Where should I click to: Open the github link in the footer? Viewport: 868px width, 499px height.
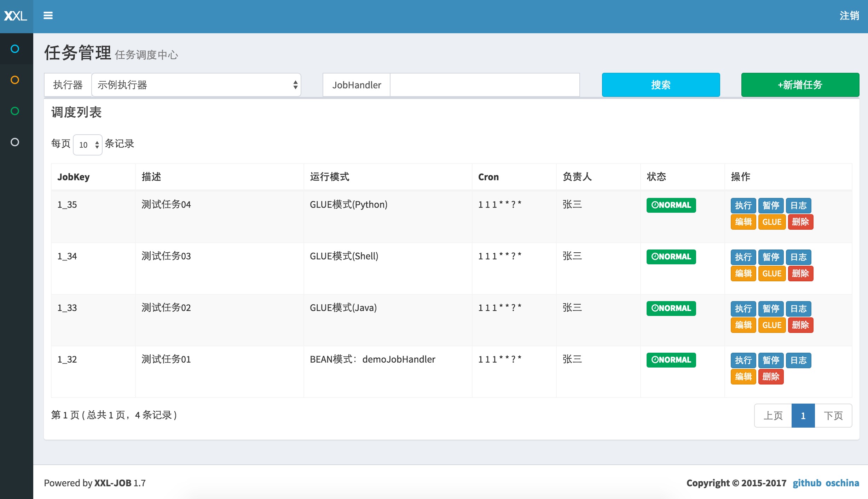pyautogui.click(x=808, y=483)
